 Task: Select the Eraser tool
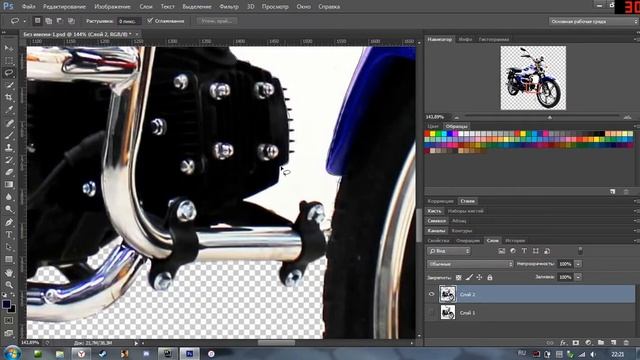coord(9,172)
